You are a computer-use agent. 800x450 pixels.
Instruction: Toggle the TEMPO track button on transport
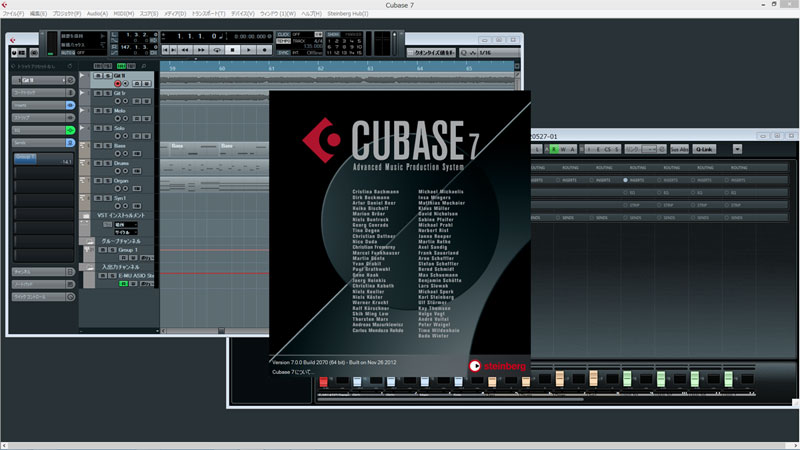tap(283, 41)
